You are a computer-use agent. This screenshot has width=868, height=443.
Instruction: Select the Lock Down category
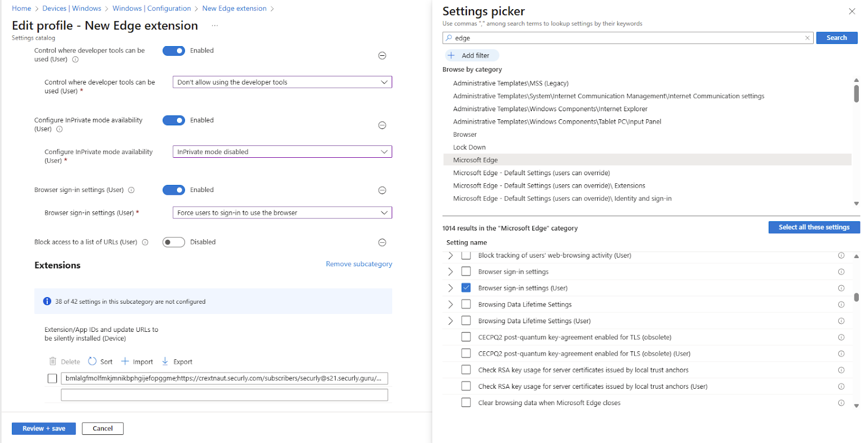(469, 147)
